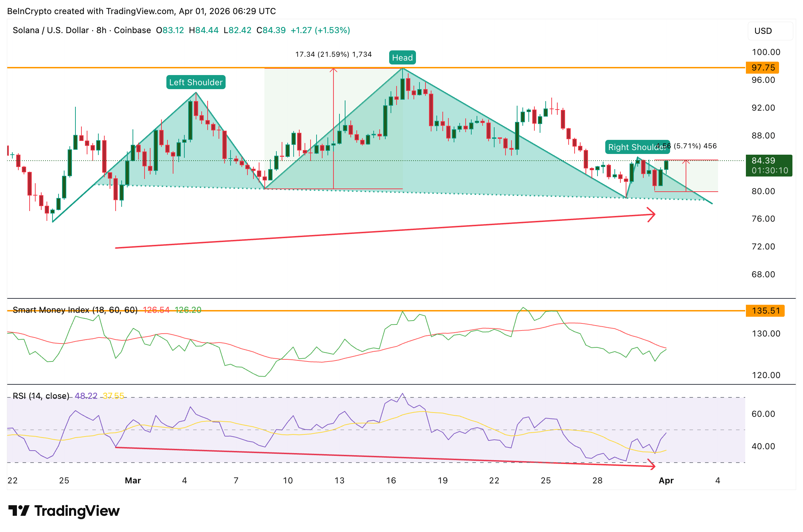Select the Left Shoulder label
The image size is (803, 532).
tap(195, 82)
